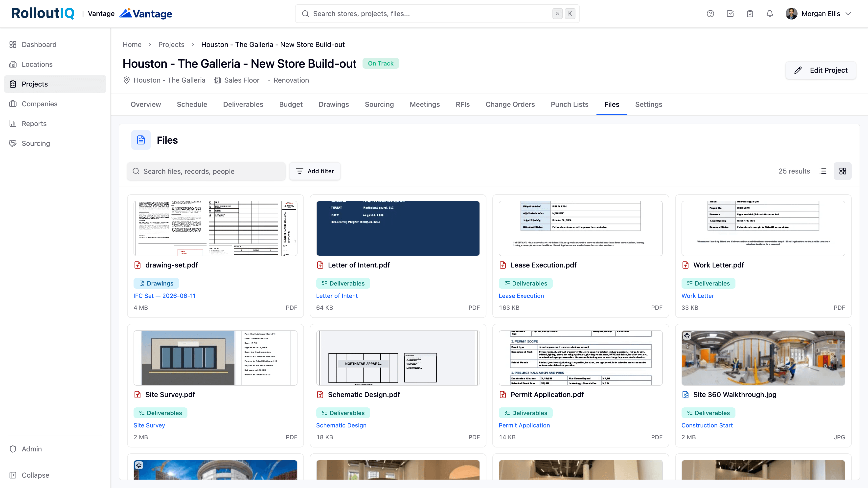Open the Schematic Design.pdf thumbnail

tap(398, 358)
